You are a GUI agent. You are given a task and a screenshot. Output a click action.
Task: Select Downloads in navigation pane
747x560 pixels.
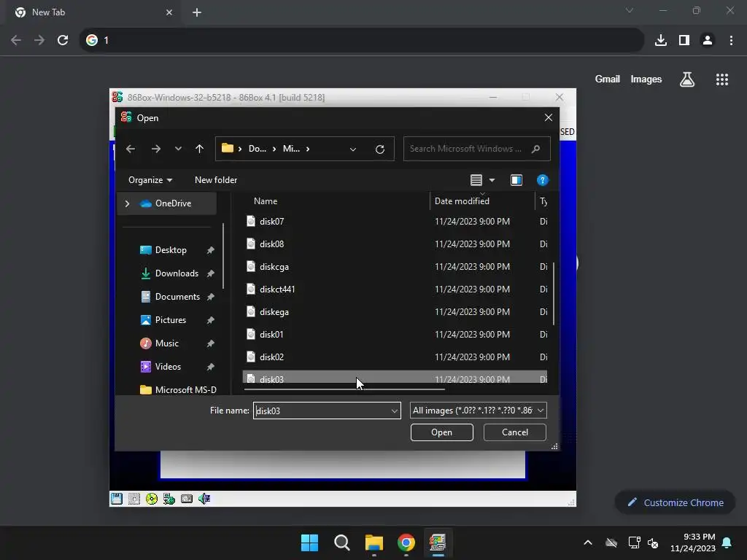pyautogui.click(x=177, y=273)
